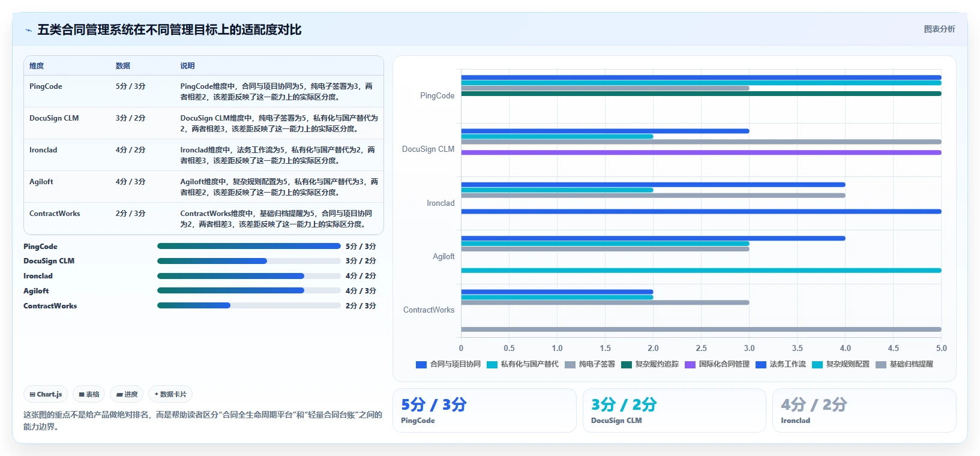Image resolution: width=980 pixels, height=456 pixels.
Task: Click the 数据卡片 tag
Action: [x=170, y=394]
